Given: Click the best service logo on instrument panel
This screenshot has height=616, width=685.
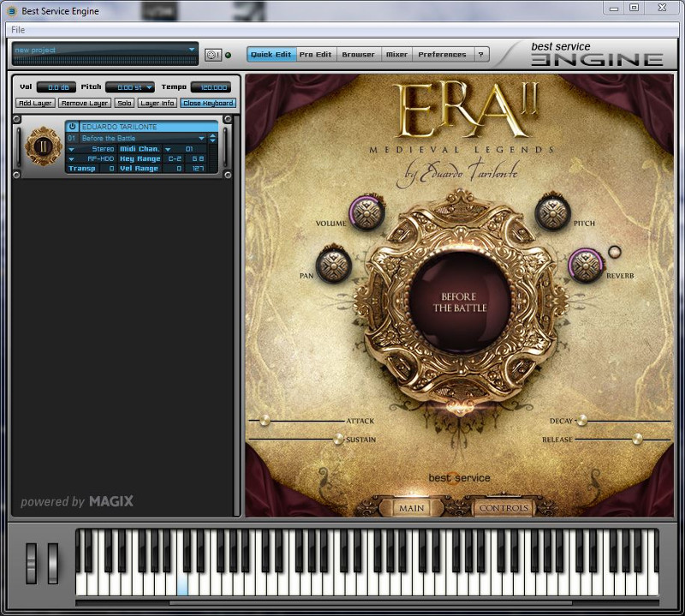Looking at the screenshot, I should pyautogui.click(x=459, y=478).
